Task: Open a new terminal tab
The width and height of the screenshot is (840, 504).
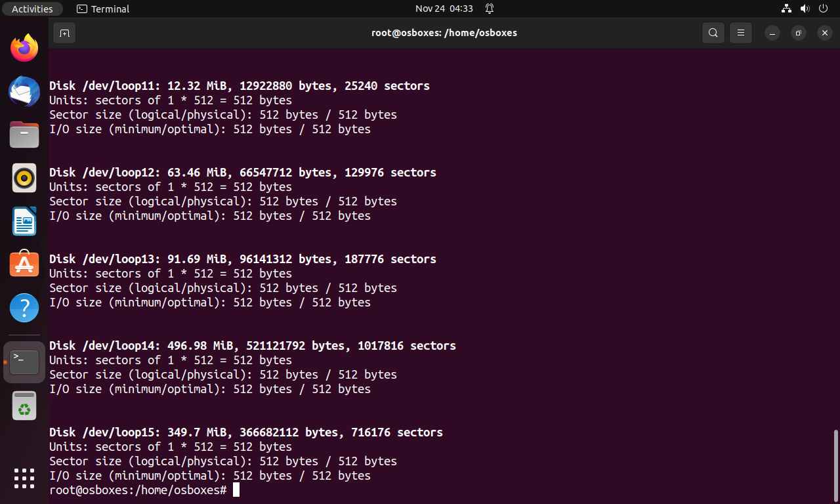Action: point(64,33)
